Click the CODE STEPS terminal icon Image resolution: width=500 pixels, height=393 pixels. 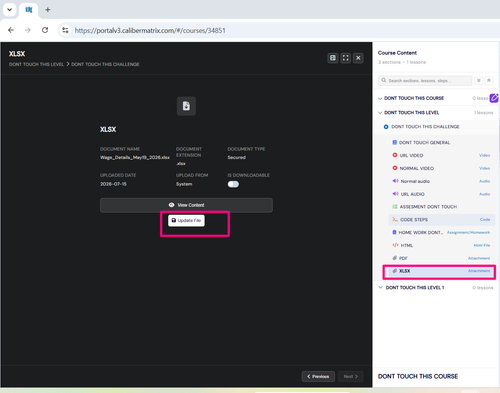[x=395, y=219]
